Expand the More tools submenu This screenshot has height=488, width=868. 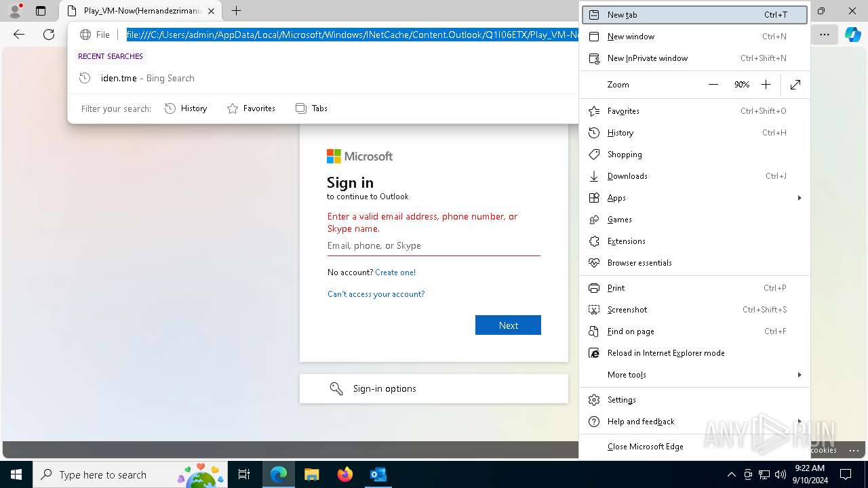coord(695,375)
